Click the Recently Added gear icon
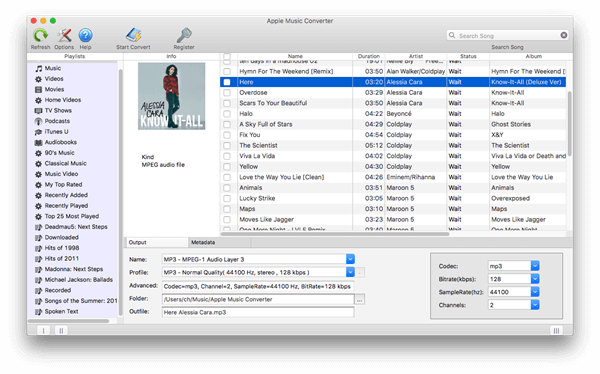This screenshot has height=374, width=600. tap(39, 195)
